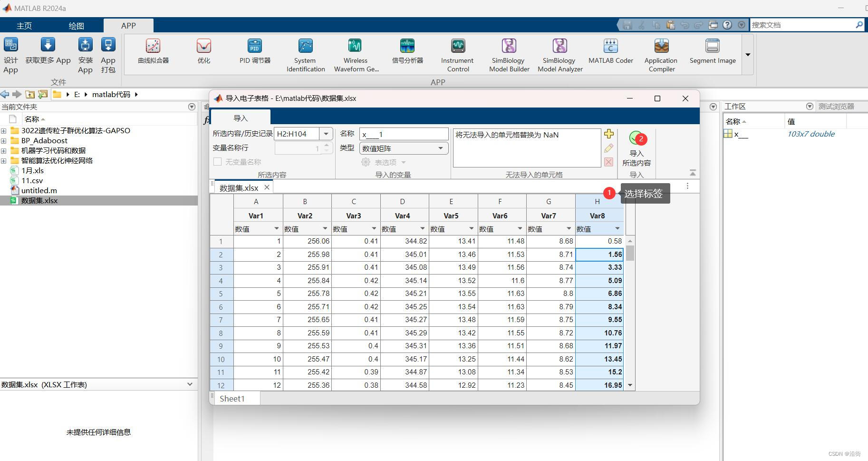The image size is (868, 461).
Task: Open the 类型 数值矩阵 dropdown
Action: 440,148
